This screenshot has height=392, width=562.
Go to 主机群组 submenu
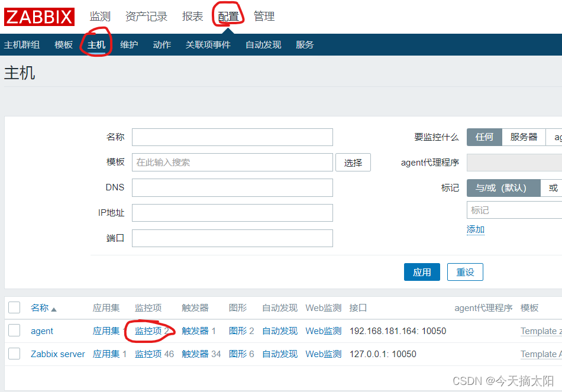(22, 45)
